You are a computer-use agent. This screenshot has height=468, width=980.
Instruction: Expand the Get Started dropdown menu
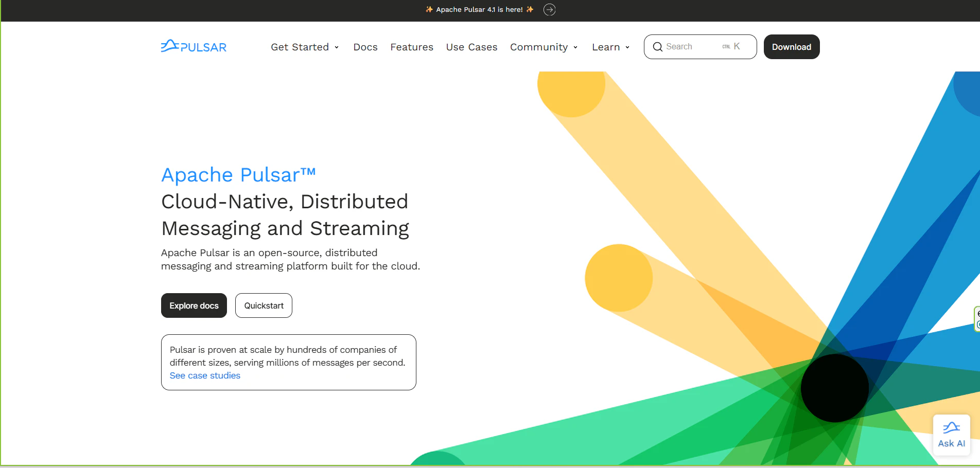(305, 47)
